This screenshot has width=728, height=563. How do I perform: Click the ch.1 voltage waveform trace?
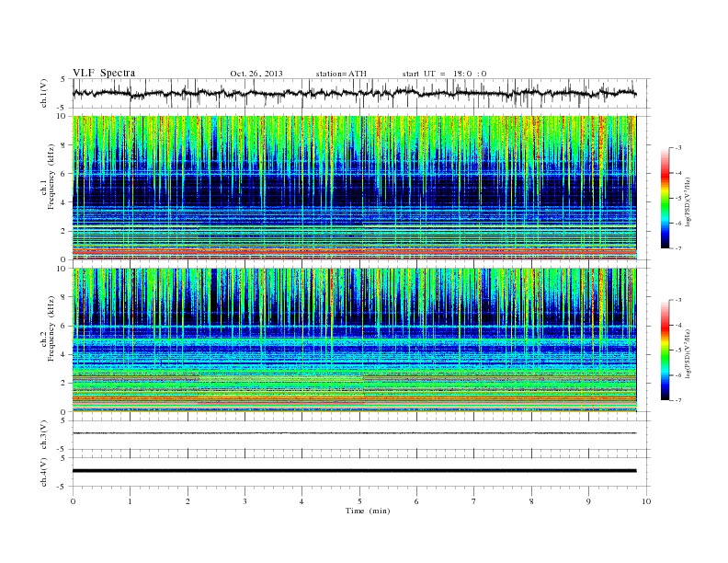coord(354,93)
